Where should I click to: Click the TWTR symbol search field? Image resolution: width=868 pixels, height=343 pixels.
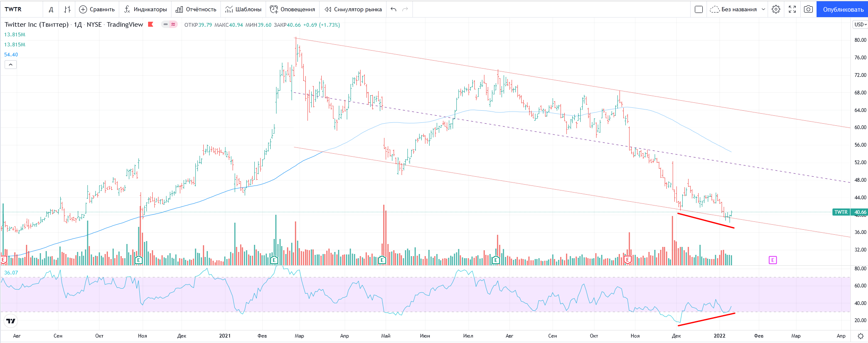(x=21, y=9)
